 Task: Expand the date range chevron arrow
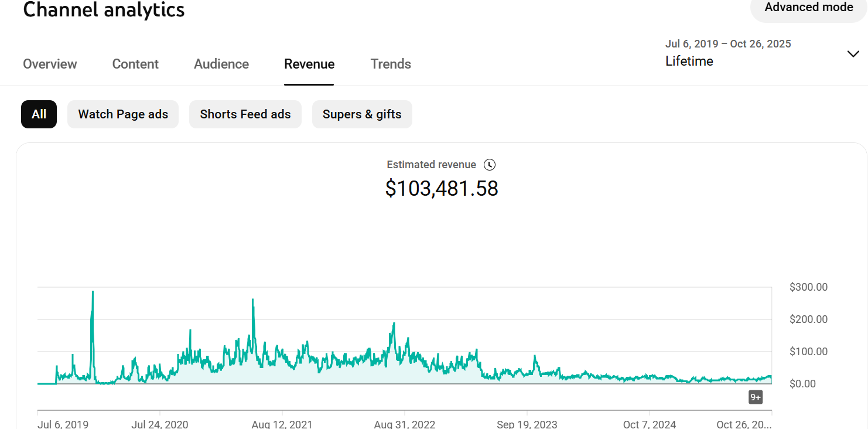(x=853, y=54)
